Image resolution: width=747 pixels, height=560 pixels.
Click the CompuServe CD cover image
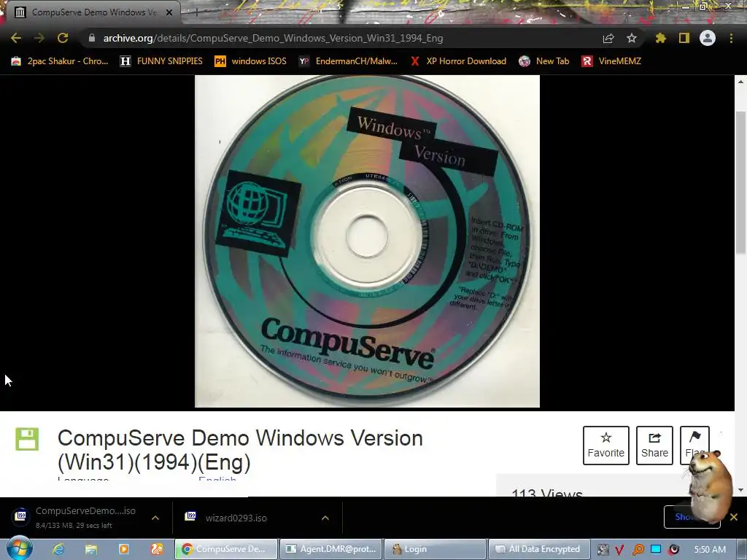click(368, 241)
